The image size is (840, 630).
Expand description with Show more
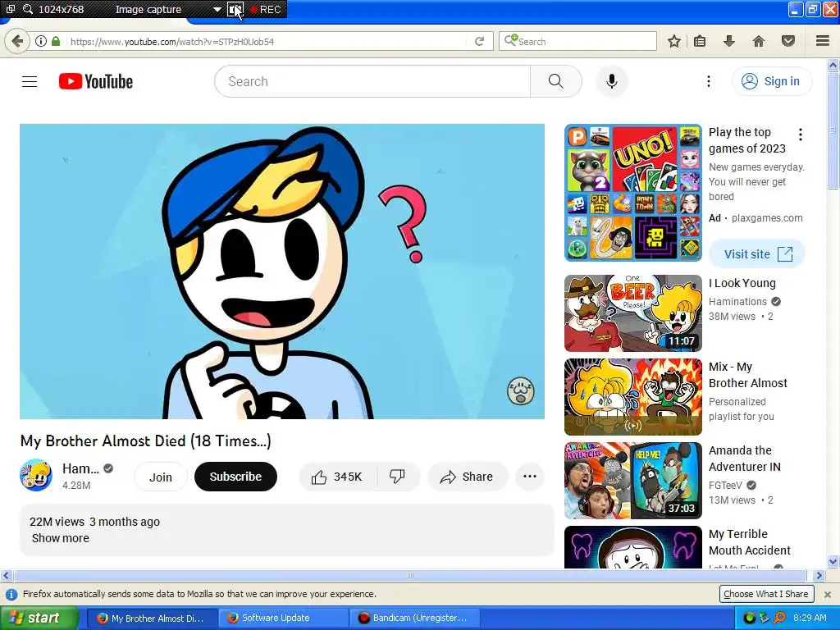point(61,538)
